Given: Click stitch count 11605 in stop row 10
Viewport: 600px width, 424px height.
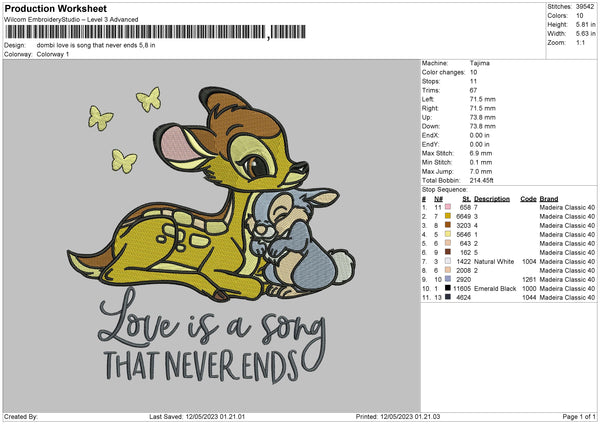Looking at the screenshot, I should [462, 289].
